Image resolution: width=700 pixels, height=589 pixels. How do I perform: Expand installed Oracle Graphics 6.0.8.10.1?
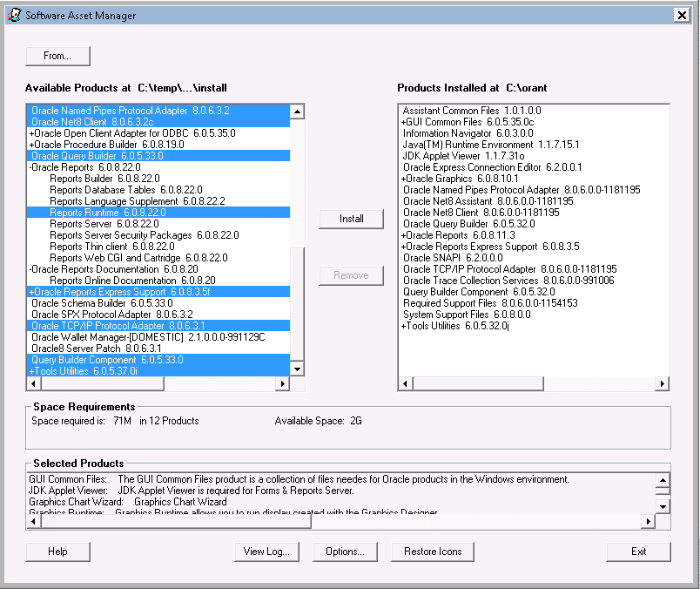404,179
